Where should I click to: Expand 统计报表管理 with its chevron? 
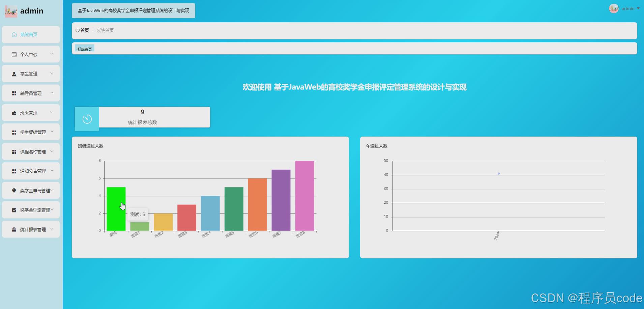click(52, 229)
